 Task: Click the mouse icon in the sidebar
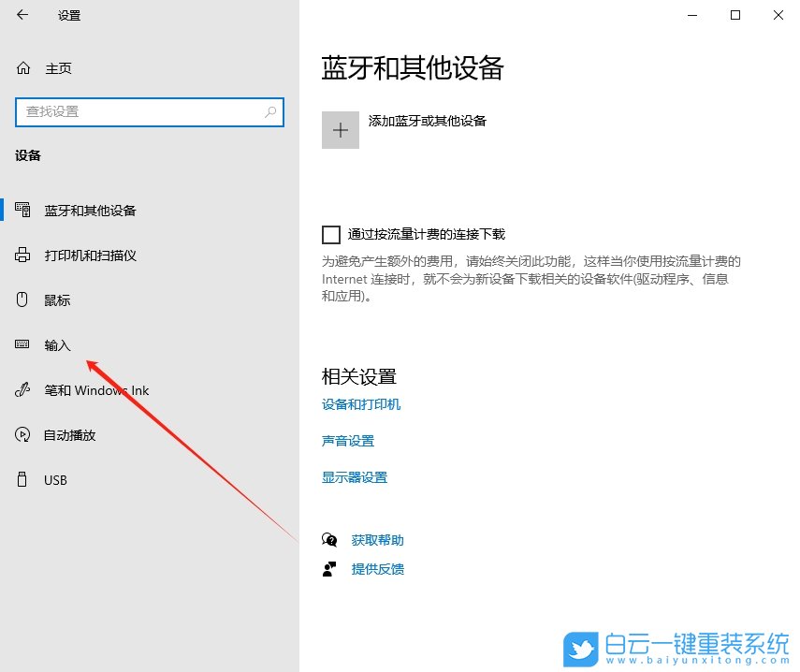[21, 299]
